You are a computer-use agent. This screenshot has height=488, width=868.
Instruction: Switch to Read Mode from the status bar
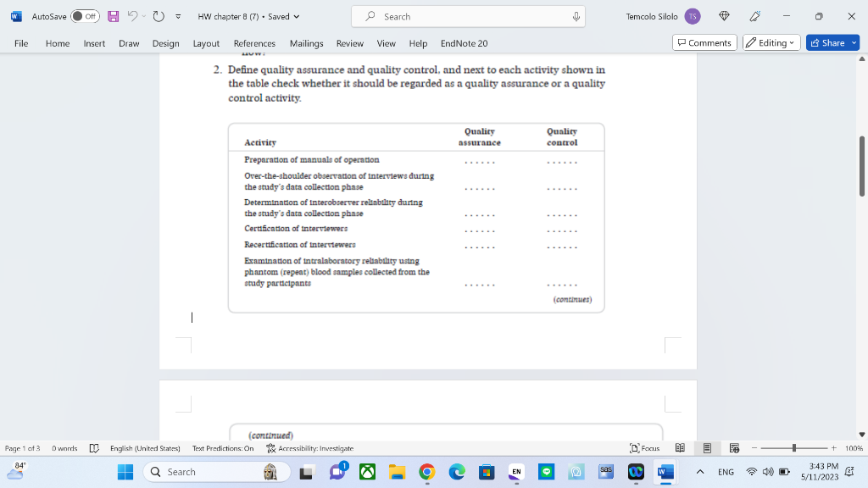679,448
